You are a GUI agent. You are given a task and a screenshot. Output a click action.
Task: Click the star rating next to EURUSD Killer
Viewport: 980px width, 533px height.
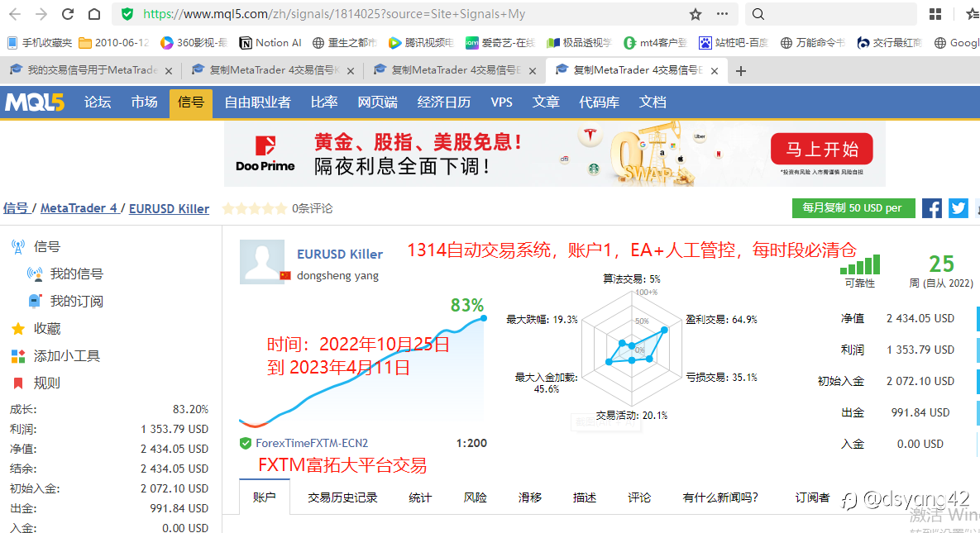(x=255, y=209)
